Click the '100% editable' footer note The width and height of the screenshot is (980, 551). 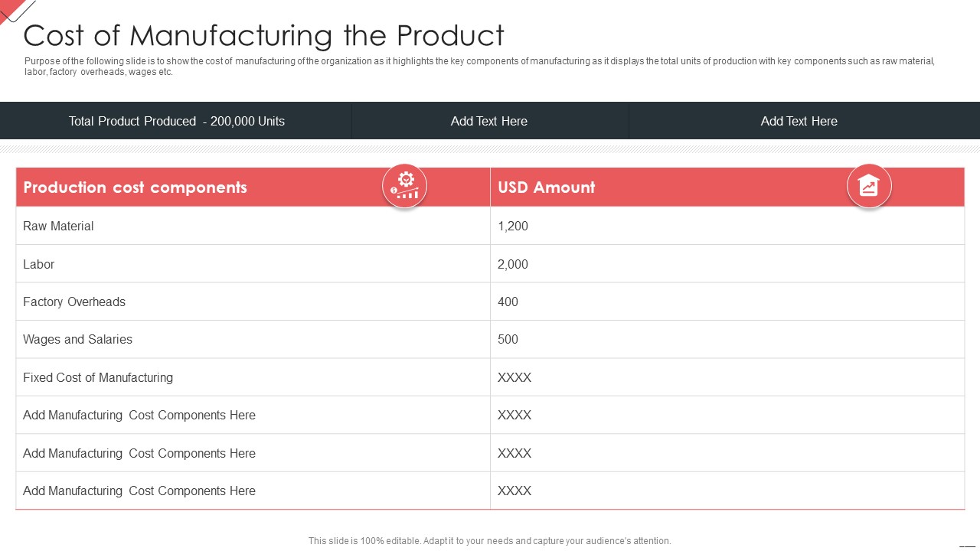490,540
